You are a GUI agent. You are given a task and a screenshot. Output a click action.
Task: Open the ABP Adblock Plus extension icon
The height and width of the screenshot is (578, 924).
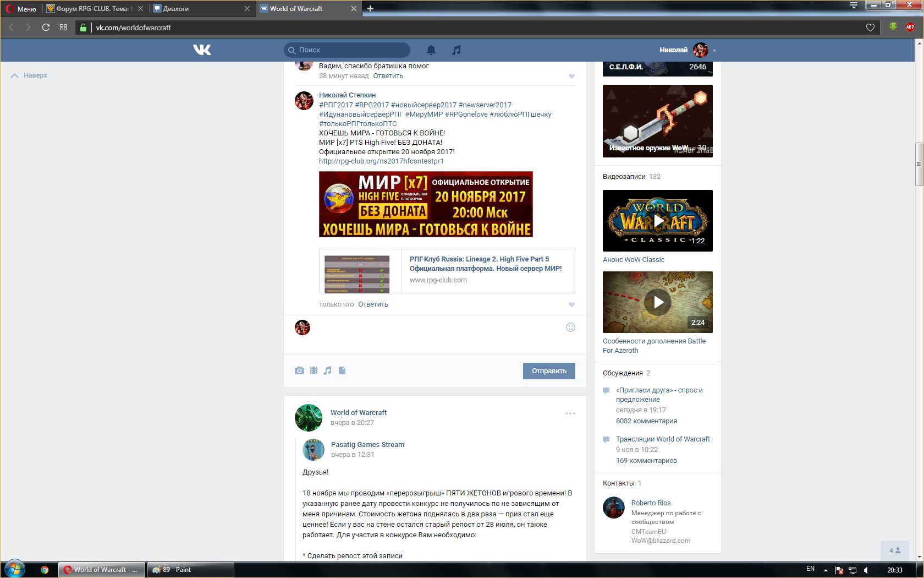tap(910, 27)
